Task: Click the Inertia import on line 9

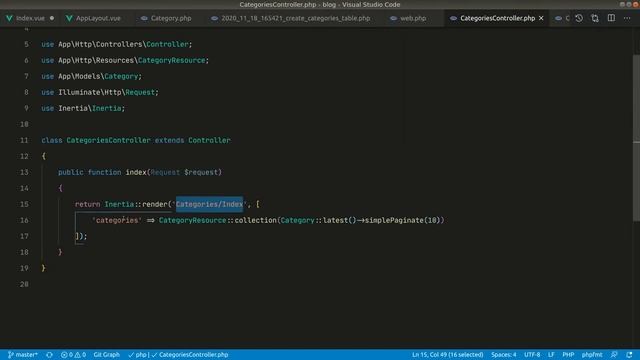Action: coord(83,108)
